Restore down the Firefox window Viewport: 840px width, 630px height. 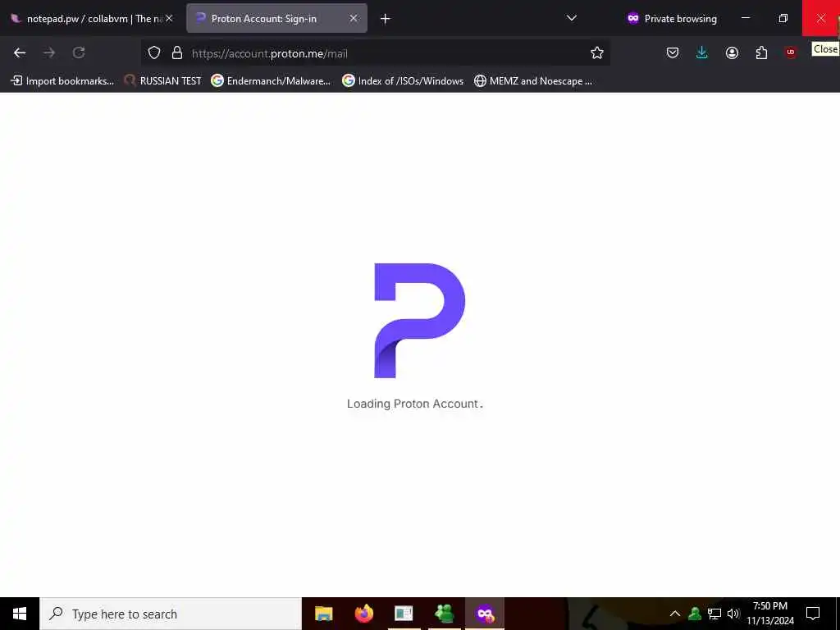[783, 18]
